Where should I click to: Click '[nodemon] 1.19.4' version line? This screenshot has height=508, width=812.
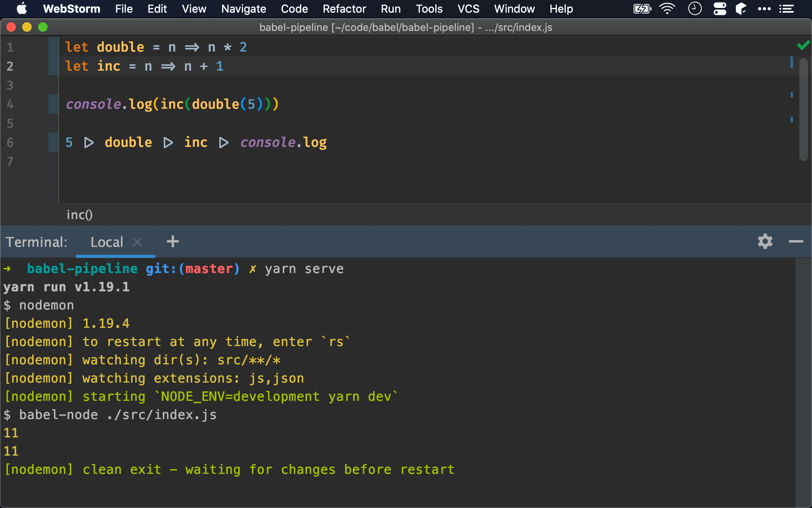[x=67, y=323]
